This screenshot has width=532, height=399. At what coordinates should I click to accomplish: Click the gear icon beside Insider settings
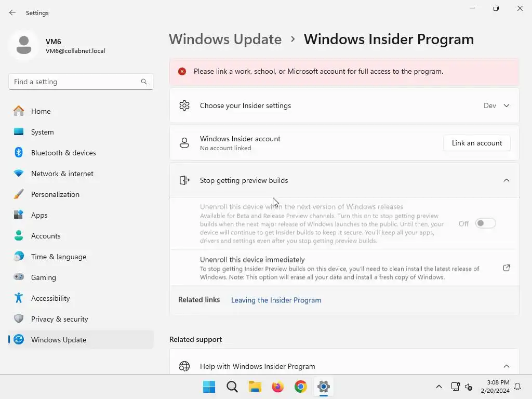click(x=184, y=105)
